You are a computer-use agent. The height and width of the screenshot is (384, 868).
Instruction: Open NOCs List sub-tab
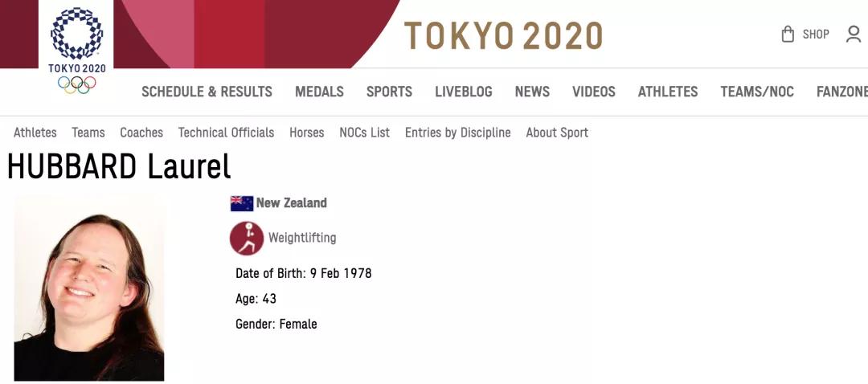click(x=364, y=133)
